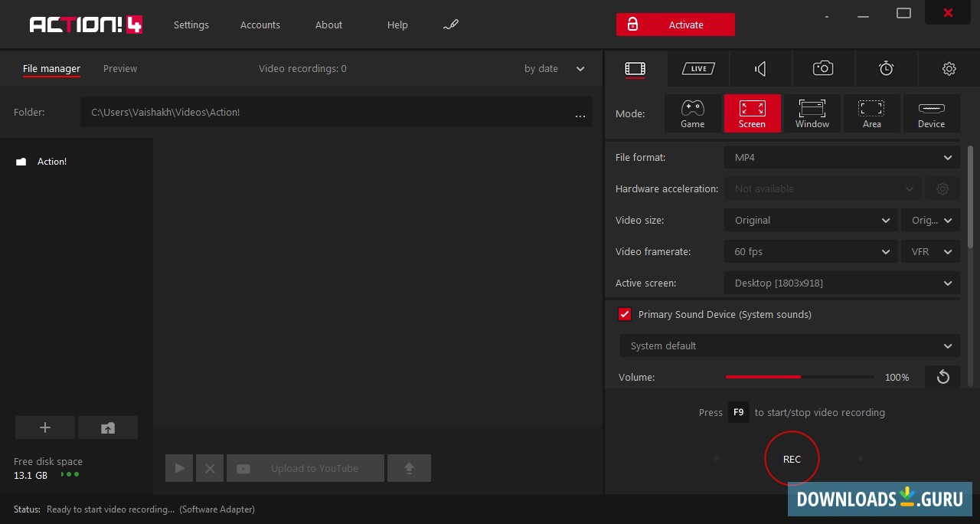Reset volume with the circular arrow icon
Viewport: 980px width, 524px height.
[x=942, y=377]
